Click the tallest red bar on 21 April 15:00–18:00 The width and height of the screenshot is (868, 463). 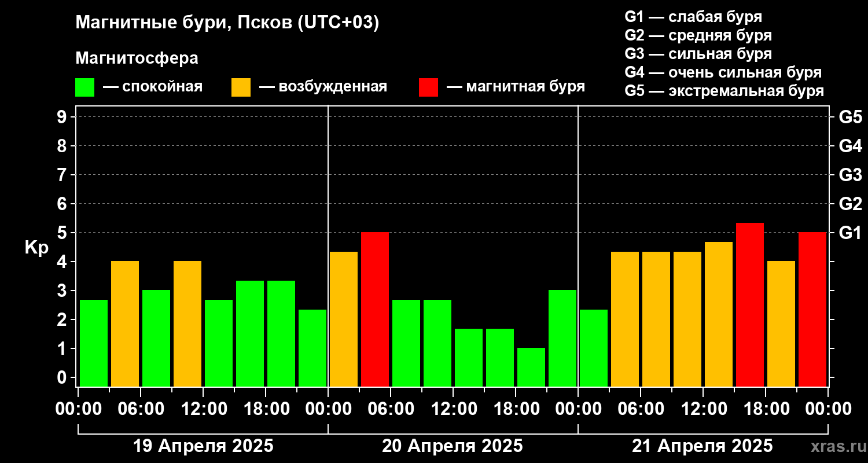pyautogui.click(x=750, y=305)
